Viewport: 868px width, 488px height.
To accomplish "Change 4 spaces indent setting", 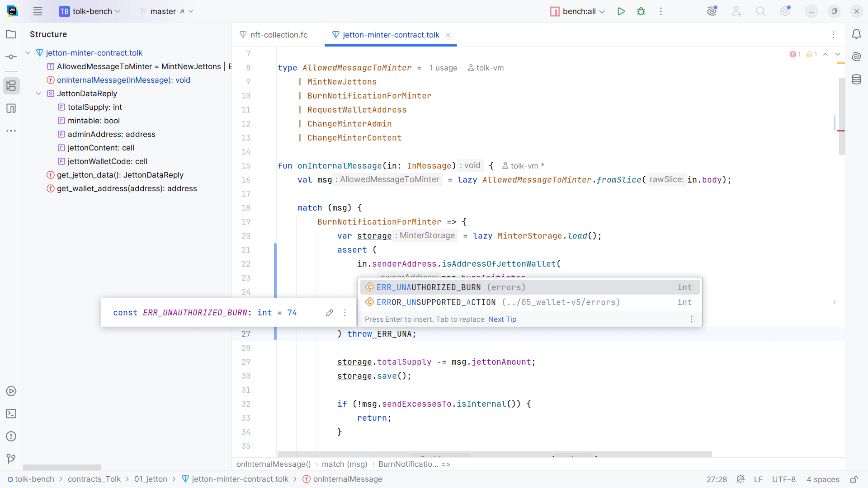I will coord(823,479).
